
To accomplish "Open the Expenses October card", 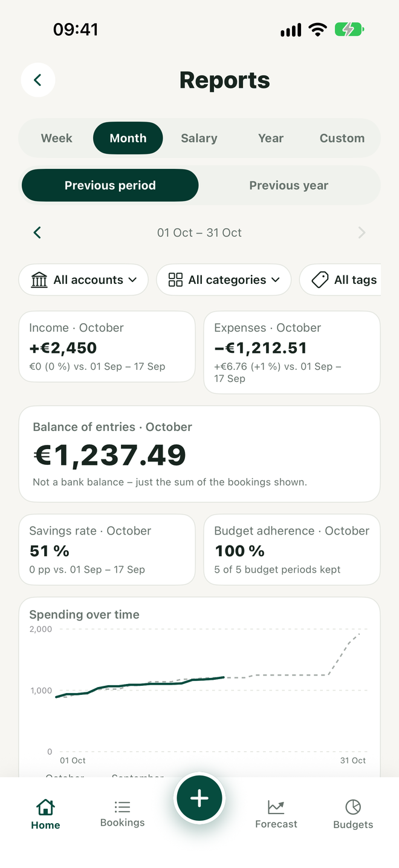I will [x=292, y=352].
